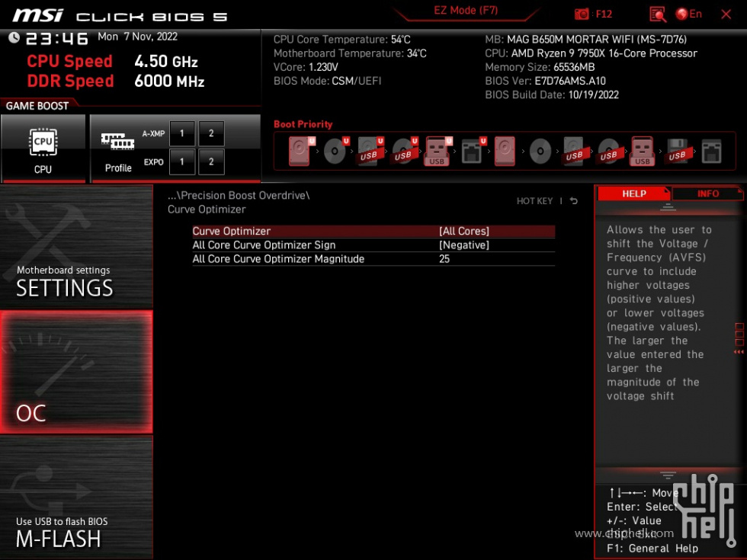Click the BIOS Build Date 10/19/2022 line
The height and width of the screenshot is (560, 747).
click(552, 94)
